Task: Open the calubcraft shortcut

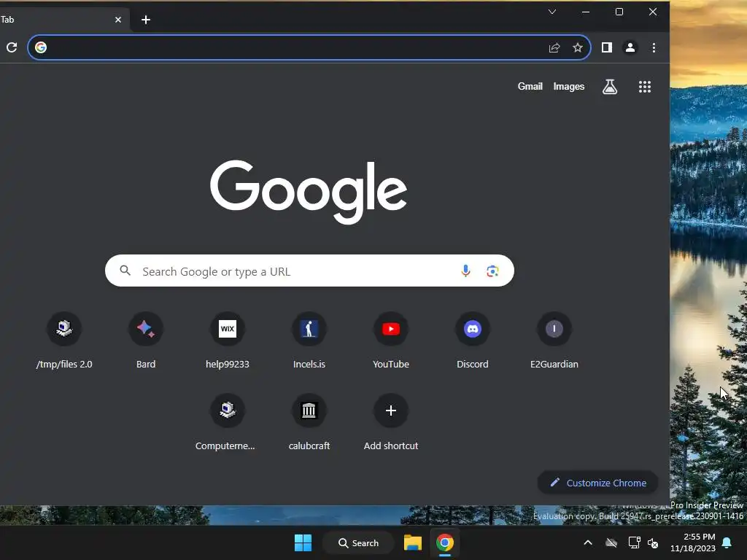Action: tap(309, 422)
